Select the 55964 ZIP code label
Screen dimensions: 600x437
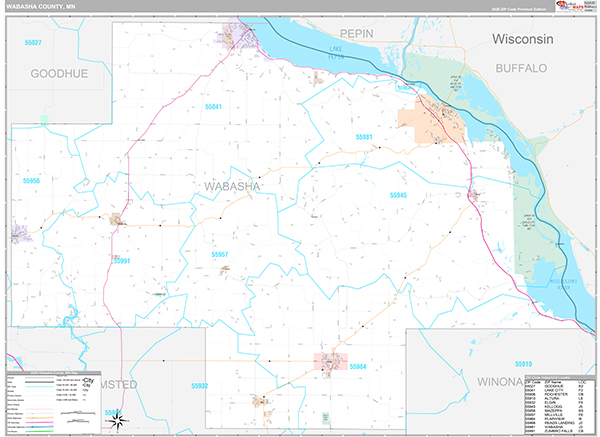click(x=358, y=366)
